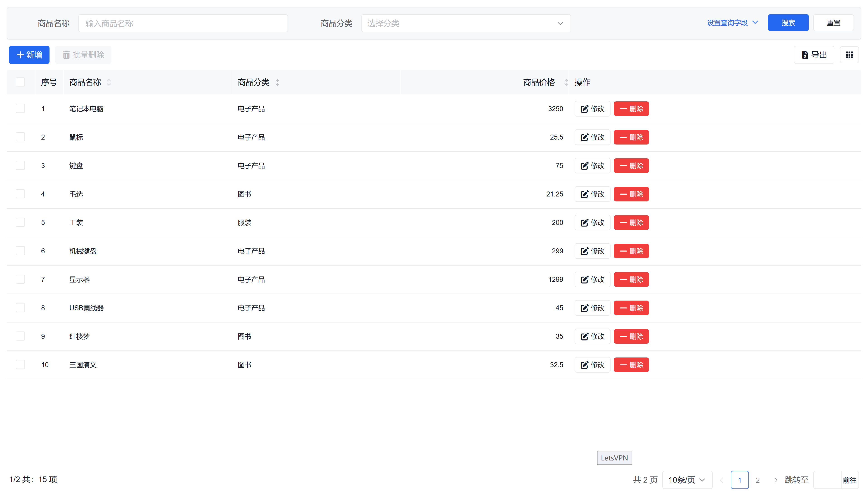The height and width of the screenshot is (502, 868).
Task: Open the column settings grid icon
Action: coord(849,55)
